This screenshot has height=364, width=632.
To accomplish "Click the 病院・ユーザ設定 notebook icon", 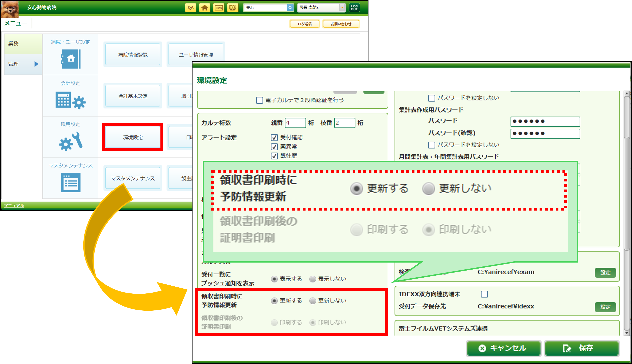I will [71, 59].
